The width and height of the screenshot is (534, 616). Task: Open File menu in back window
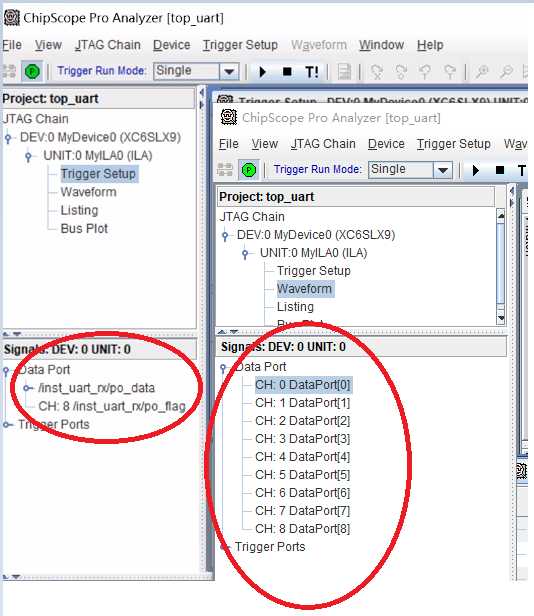pos(12,45)
